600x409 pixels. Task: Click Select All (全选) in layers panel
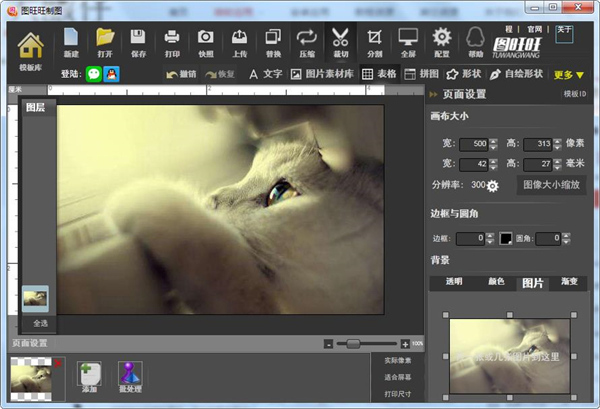click(x=38, y=323)
